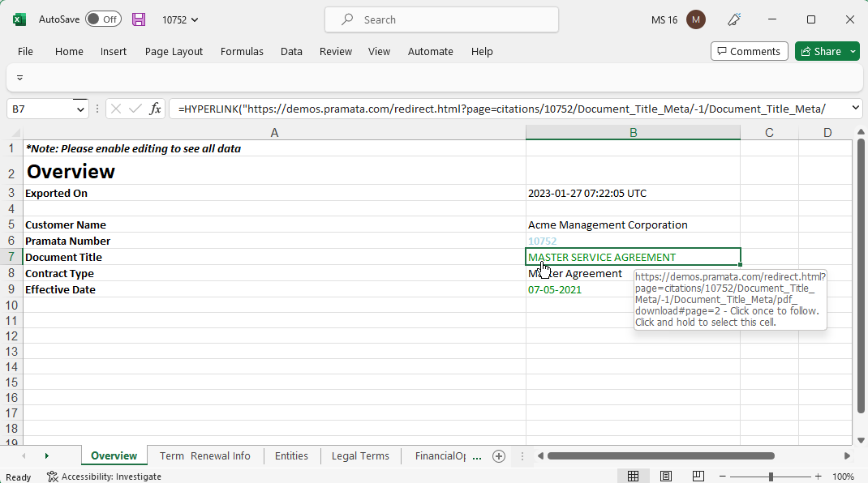Click the Name Box showing B7
Image resolution: width=868 pixels, height=483 pixels.
[x=41, y=109]
